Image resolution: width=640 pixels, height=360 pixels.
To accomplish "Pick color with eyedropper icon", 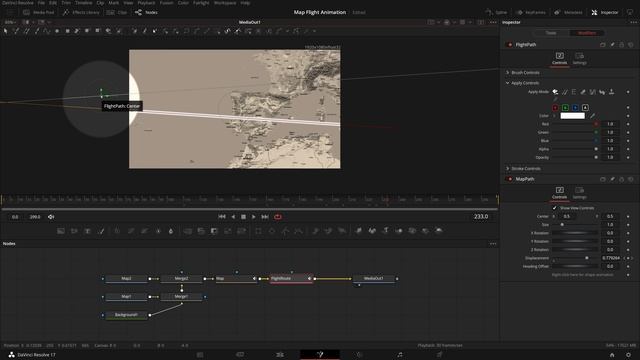I will point(592,116).
